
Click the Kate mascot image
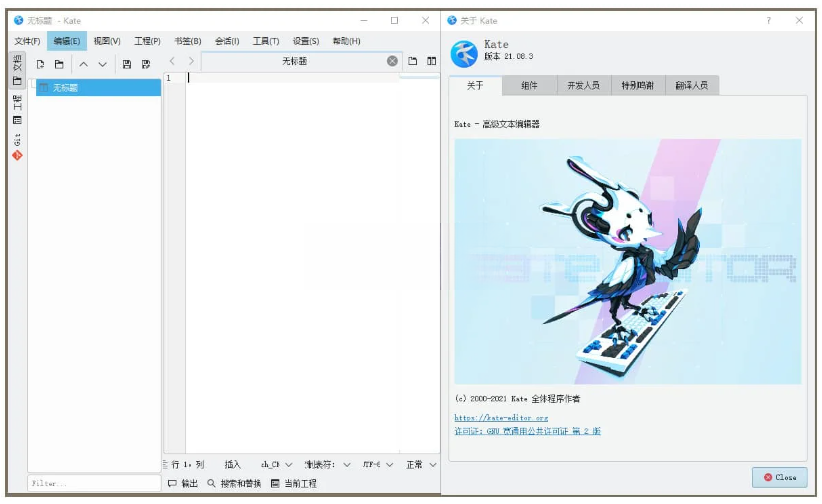coord(628,261)
